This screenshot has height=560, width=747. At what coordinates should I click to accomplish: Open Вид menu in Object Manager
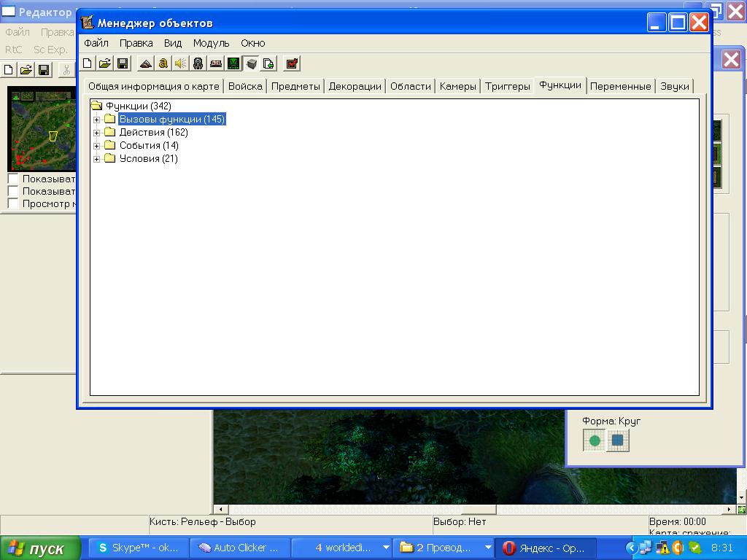click(x=173, y=43)
